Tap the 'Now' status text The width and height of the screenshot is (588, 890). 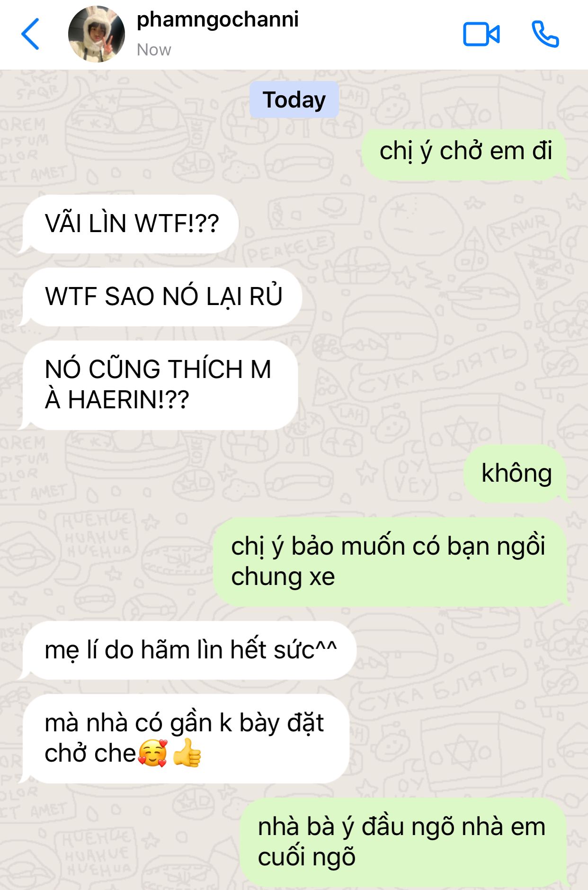click(x=154, y=50)
